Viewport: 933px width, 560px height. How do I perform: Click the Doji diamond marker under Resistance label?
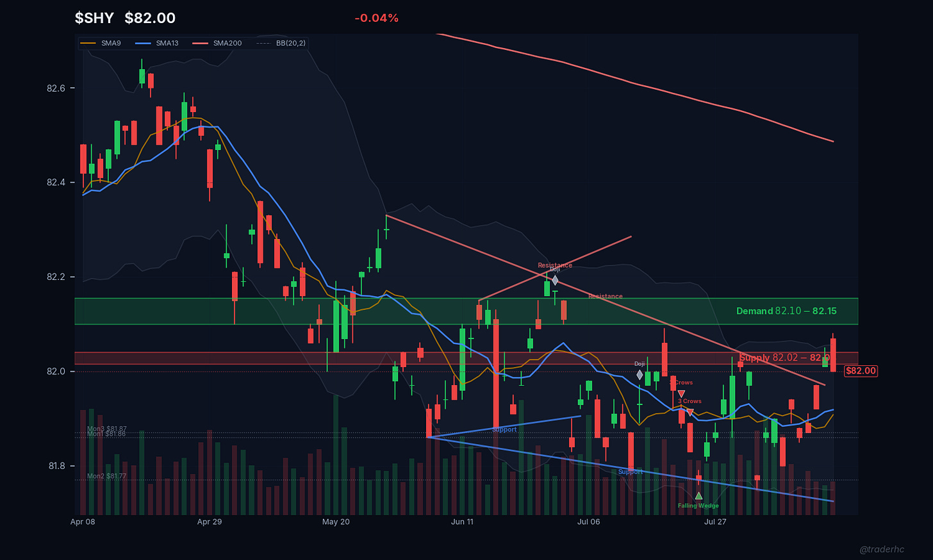[555, 280]
